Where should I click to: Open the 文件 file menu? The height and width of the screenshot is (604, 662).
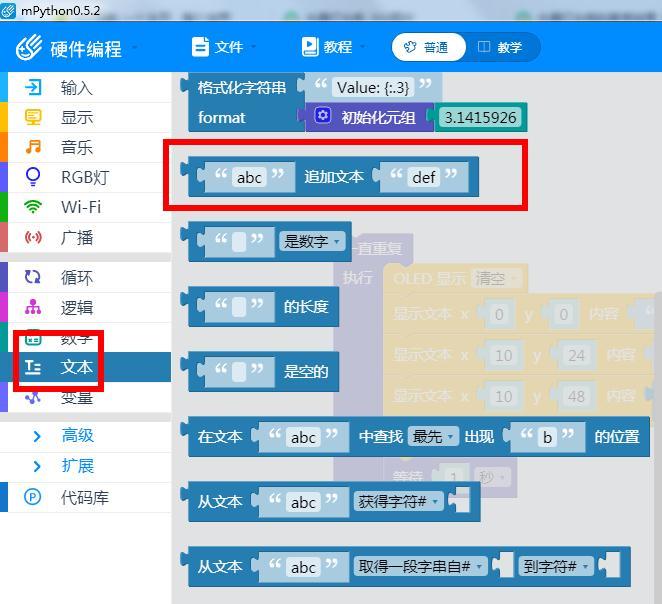222,47
